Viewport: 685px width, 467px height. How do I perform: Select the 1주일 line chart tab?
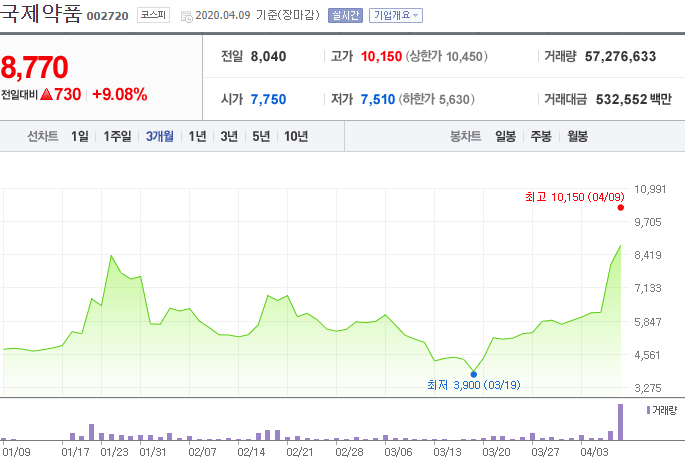tap(117, 136)
